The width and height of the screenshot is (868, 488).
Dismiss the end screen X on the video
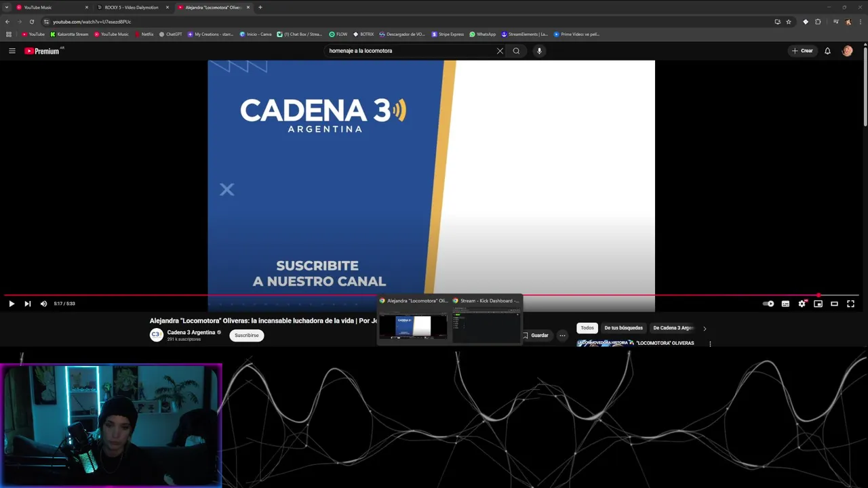pyautogui.click(x=227, y=190)
